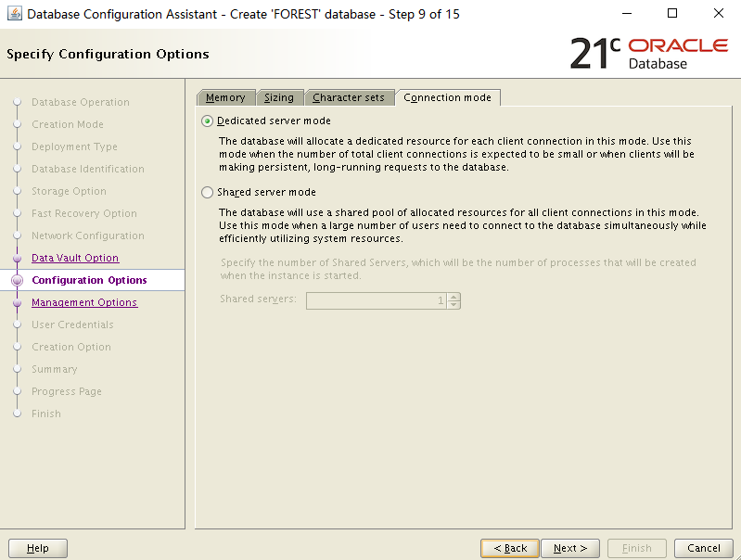Click the Finish step label in sidebar
741x560 pixels.
(x=46, y=414)
